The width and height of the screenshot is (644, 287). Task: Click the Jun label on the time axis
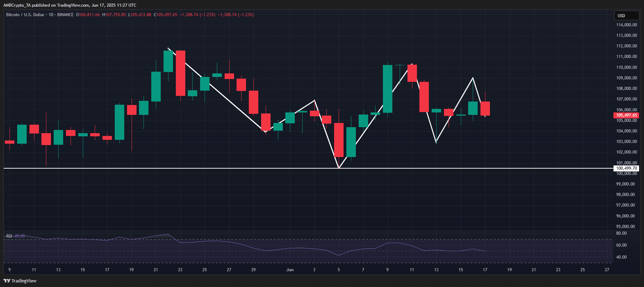click(x=290, y=270)
